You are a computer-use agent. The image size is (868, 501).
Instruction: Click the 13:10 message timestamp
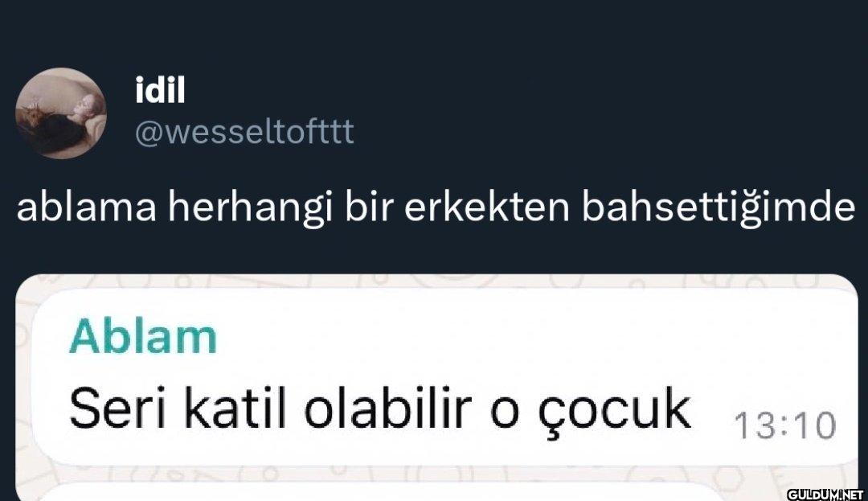(x=784, y=426)
